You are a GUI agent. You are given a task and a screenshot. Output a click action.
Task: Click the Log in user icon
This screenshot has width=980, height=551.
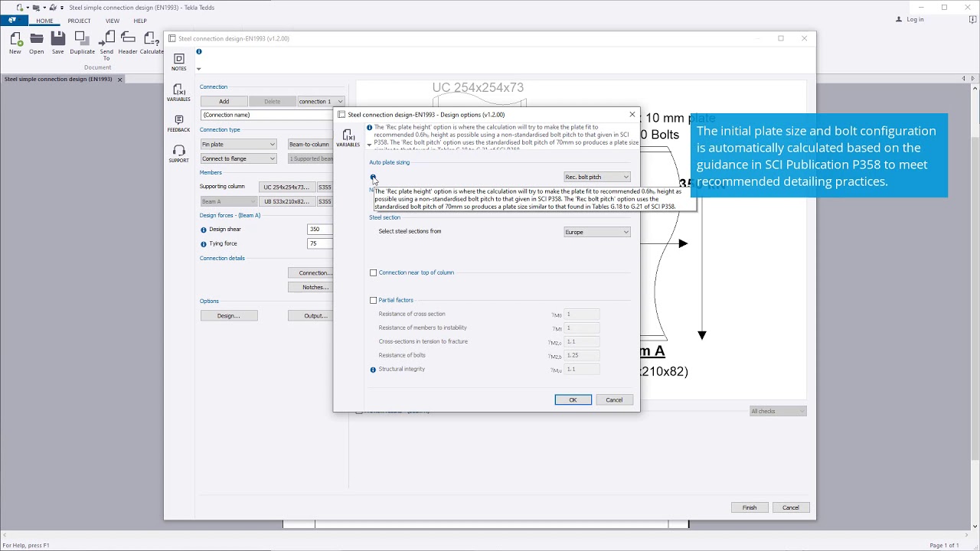tap(900, 20)
